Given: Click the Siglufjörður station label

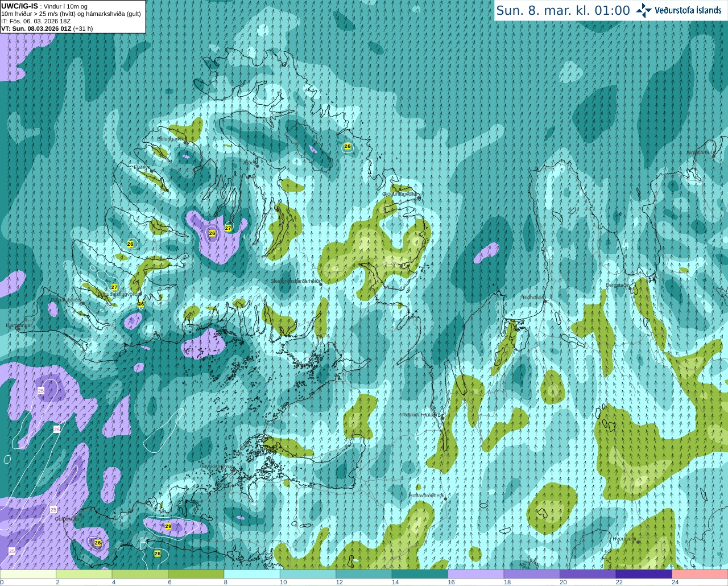Looking at the screenshot, I should 700,152.
